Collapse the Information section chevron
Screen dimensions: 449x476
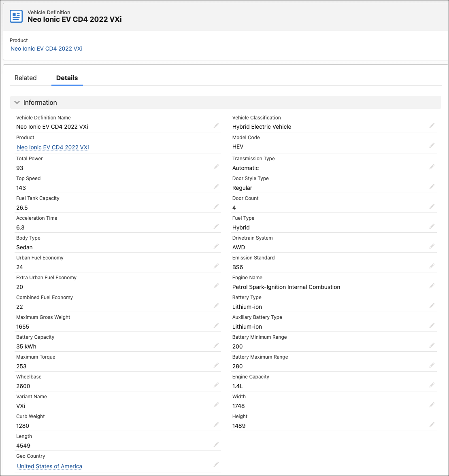click(17, 103)
